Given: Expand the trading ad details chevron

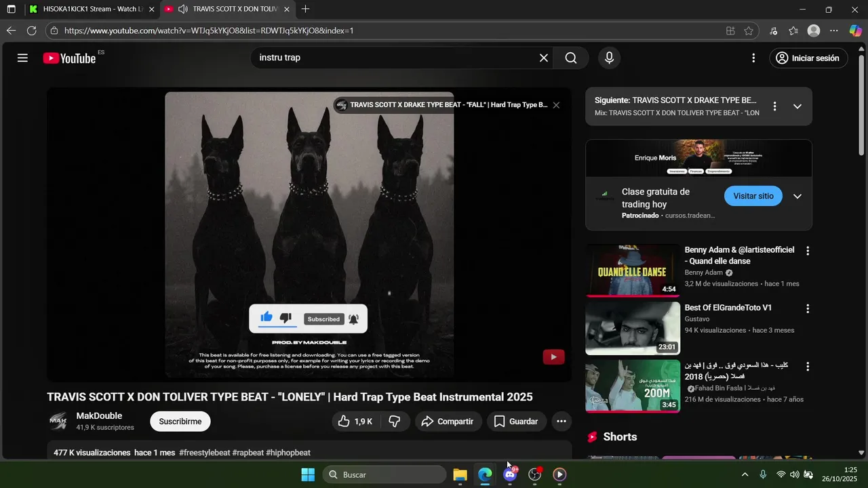Looking at the screenshot, I should click(797, 197).
